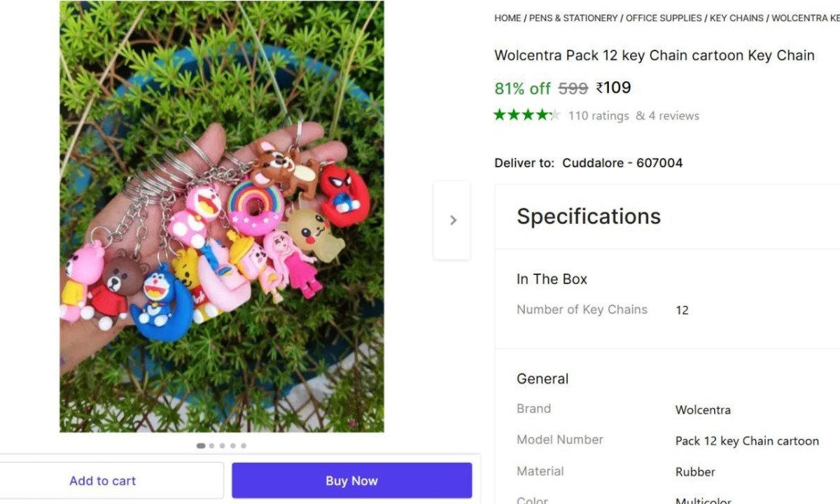Select the first image carousel dot

(x=200, y=445)
